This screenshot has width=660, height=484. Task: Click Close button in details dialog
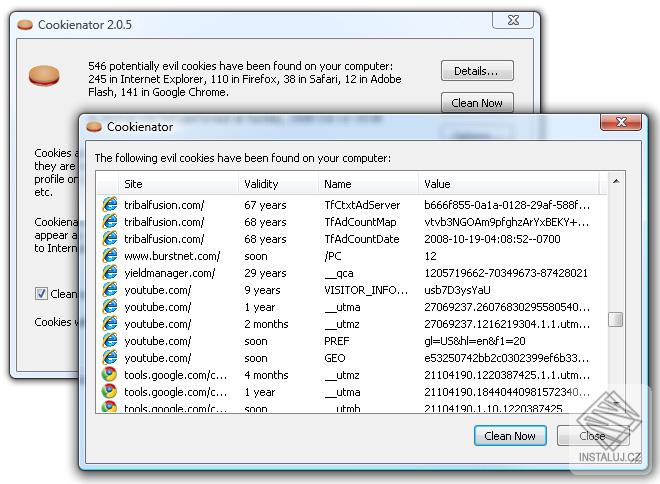pyautogui.click(x=593, y=436)
